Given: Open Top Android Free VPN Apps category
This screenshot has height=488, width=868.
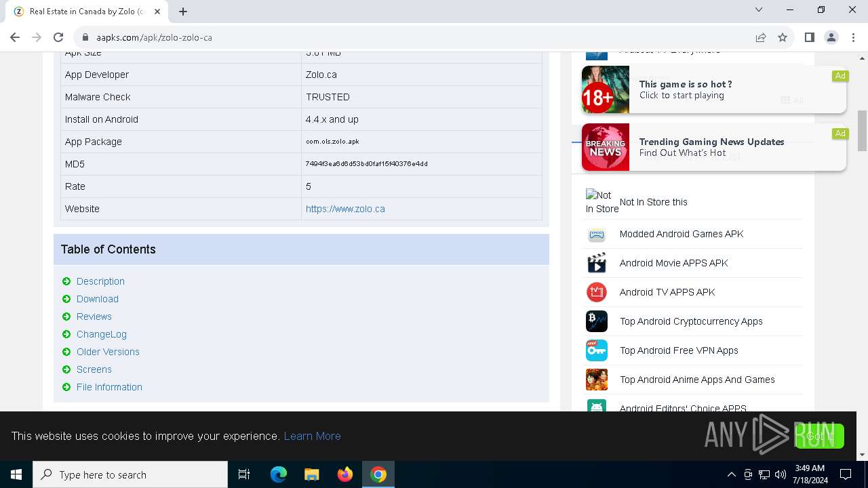Looking at the screenshot, I should click(679, 350).
